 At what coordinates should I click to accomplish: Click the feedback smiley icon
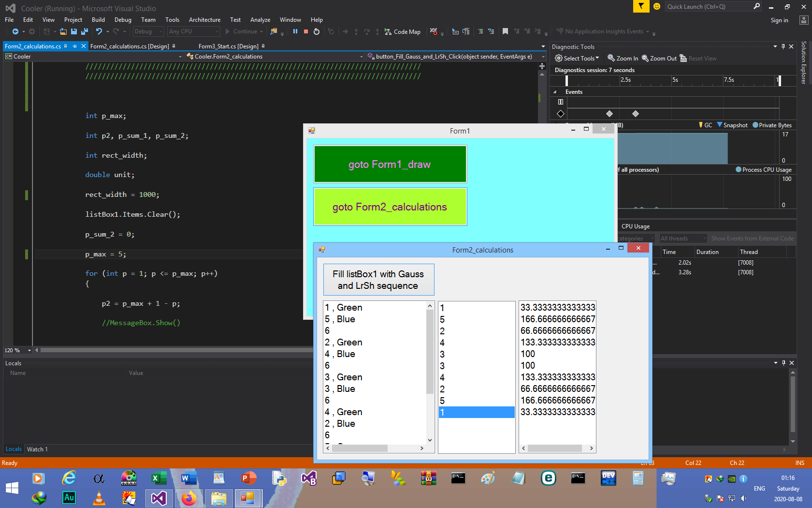[x=657, y=6]
